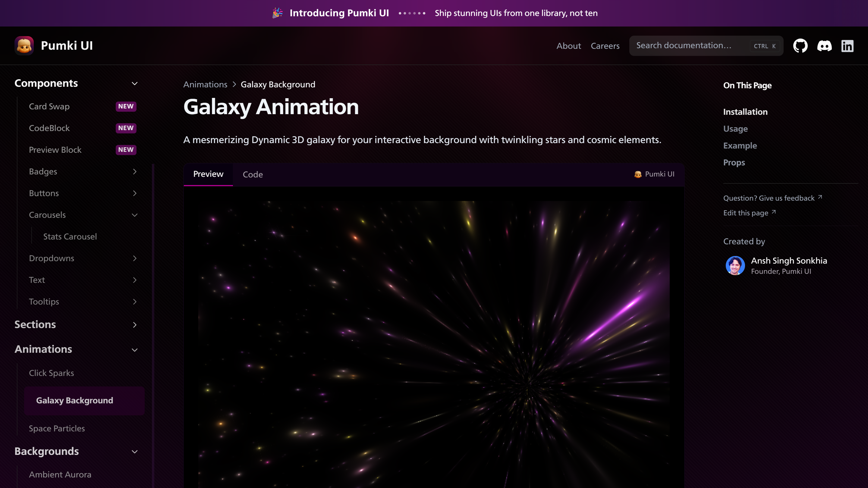This screenshot has width=868, height=488.
Task: Expand the Badges submenu
Action: pos(134,172)
